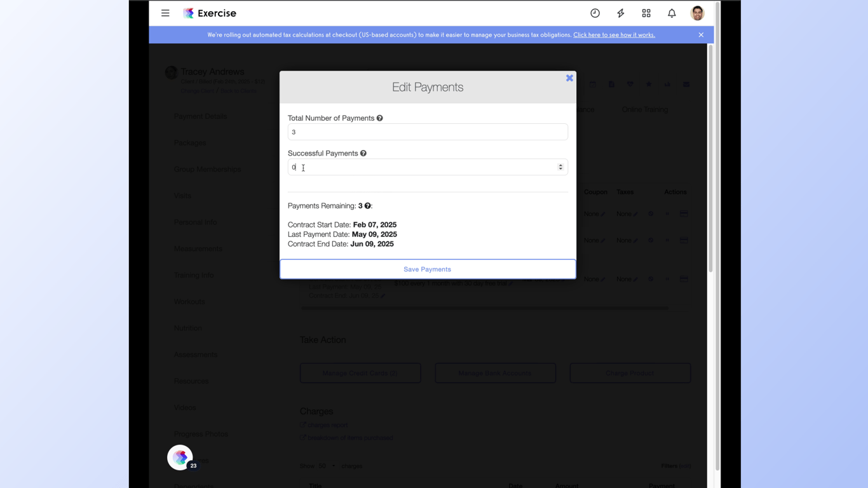Viewport: 868px width, 488px height.
Task: Open Training Info in the sidebar
Action: coord(194,275)
